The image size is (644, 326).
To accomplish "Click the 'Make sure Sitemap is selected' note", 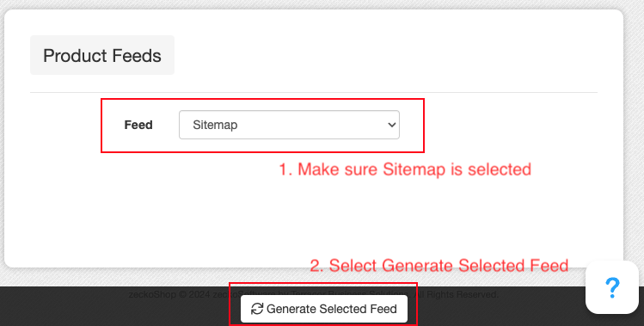I will coord(405,169).
